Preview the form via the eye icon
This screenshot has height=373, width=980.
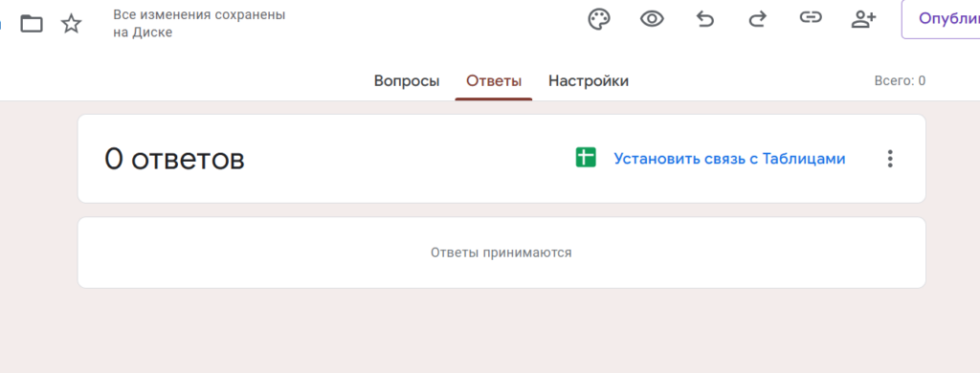pyautogui.click(x=652, y=19)
